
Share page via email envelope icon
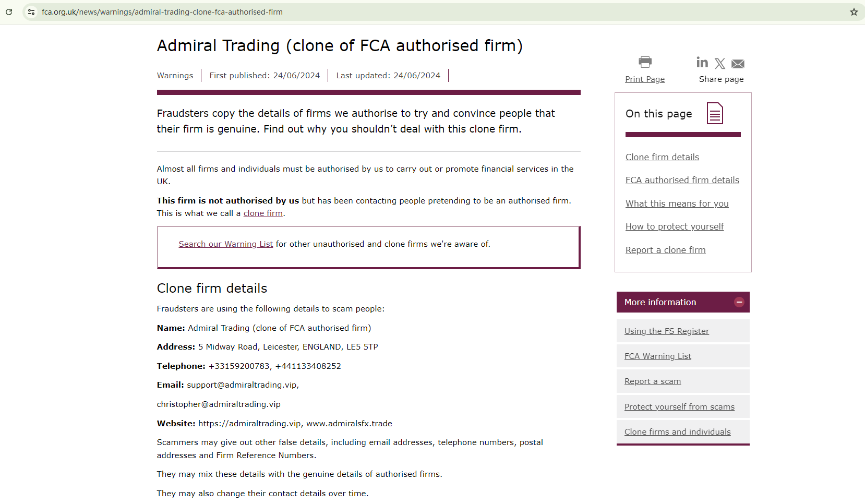pos(738,64)
